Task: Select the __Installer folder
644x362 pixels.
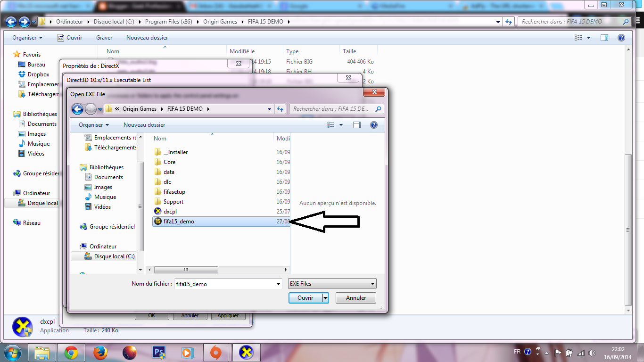Action: pyautogui.click(x=175, y=152)
